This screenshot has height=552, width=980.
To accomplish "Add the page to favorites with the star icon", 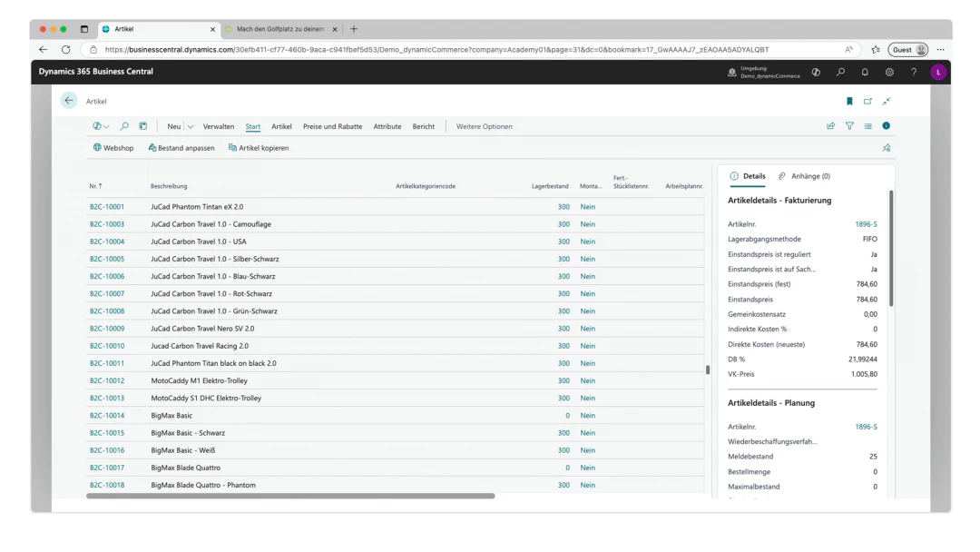I will 876,49.
